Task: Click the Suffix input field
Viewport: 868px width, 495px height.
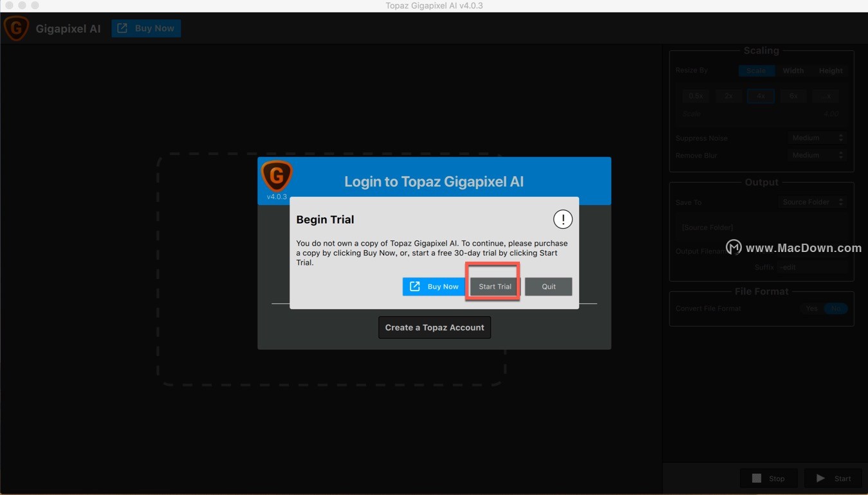Action: [x=813, y=267]
